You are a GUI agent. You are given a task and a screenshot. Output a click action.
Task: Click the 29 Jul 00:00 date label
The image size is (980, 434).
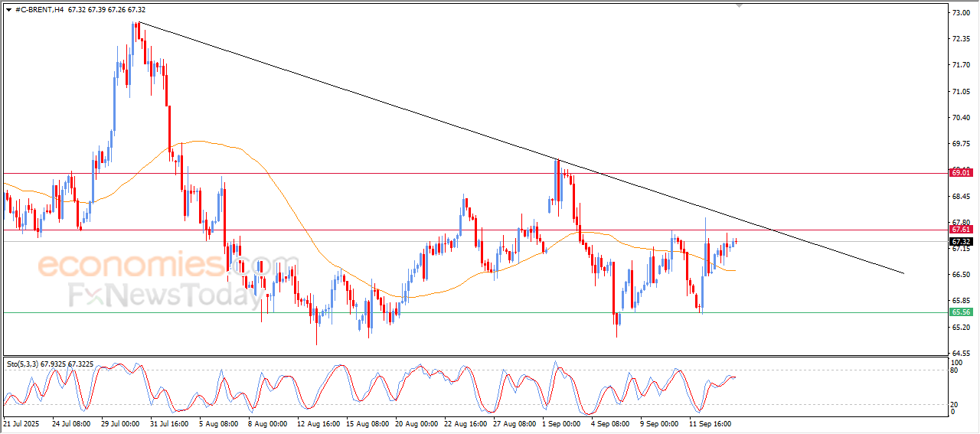pos(120,423)
